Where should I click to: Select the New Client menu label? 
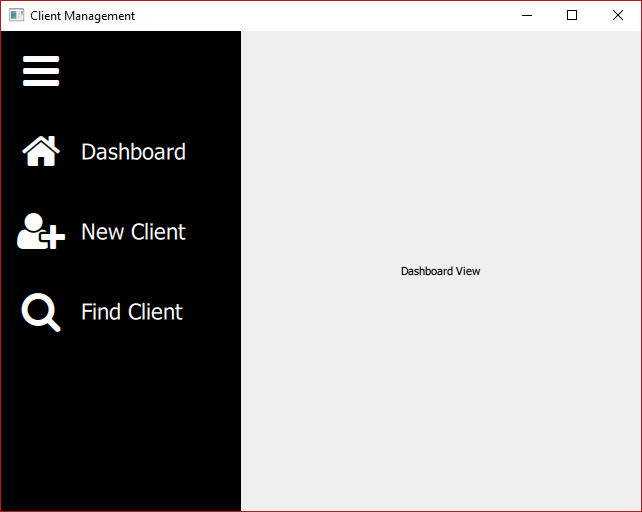(x=133, y=232)
